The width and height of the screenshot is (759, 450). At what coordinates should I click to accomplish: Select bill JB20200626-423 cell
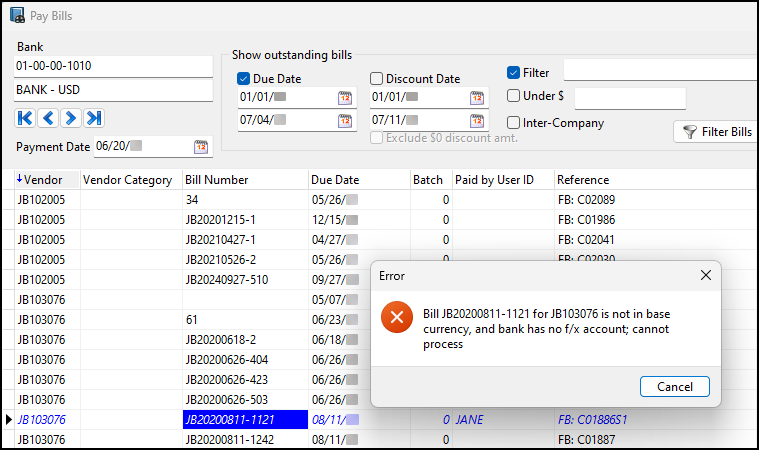[245, 380]
